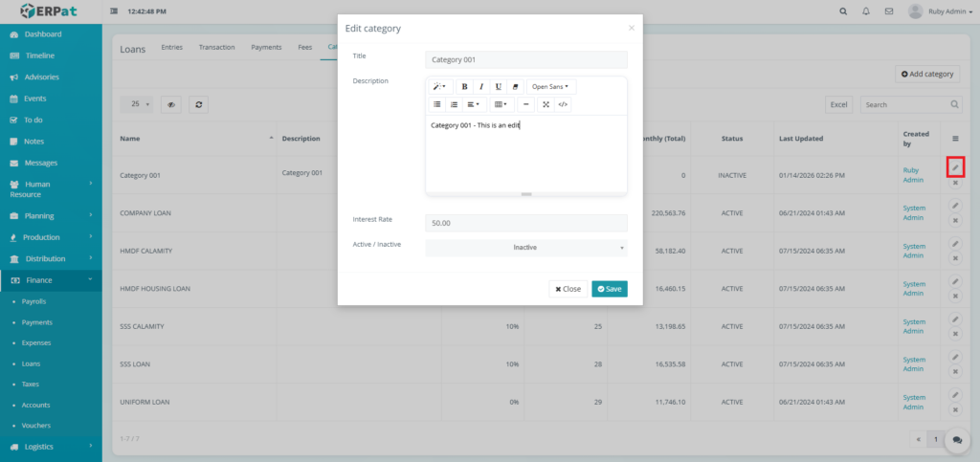Click the Interest Rate input field
The height and width of the screenshot is (462, 980).
[525, 223]
